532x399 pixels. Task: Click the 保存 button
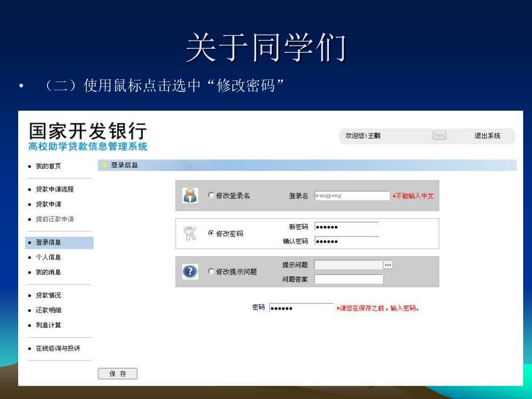[x=118, y=374]
